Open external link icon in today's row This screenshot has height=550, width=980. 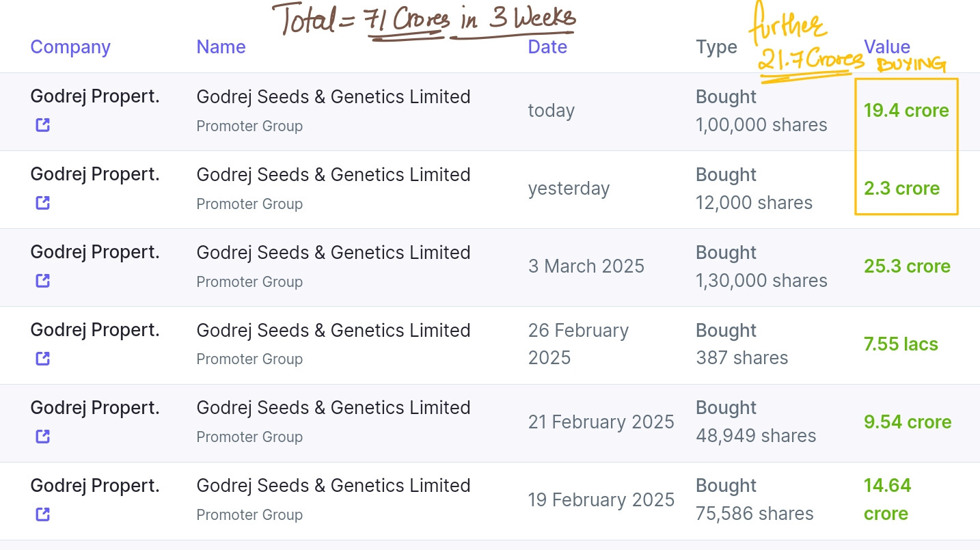(42, 125)
